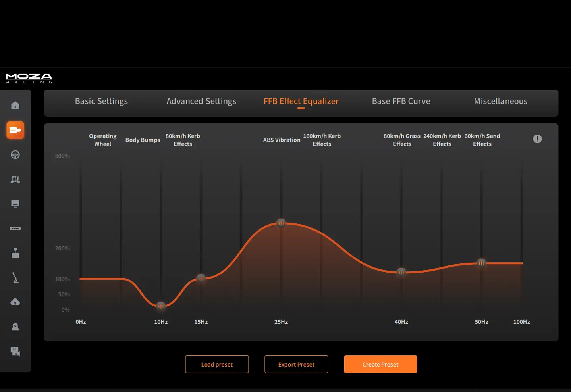The height and width of the screenshot is (392, 571).
Task: Click the 10Hz Body Bumps slider handle
Action: (161, 306)
